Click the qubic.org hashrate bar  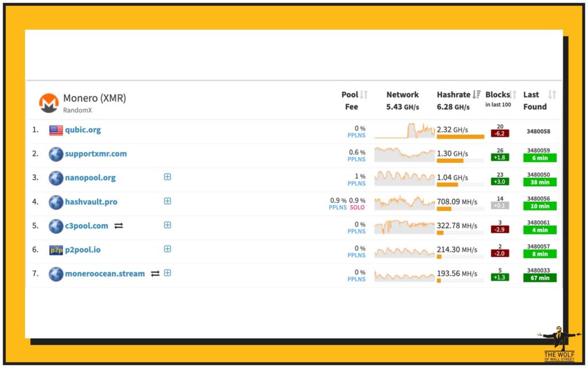click(461, 137)
